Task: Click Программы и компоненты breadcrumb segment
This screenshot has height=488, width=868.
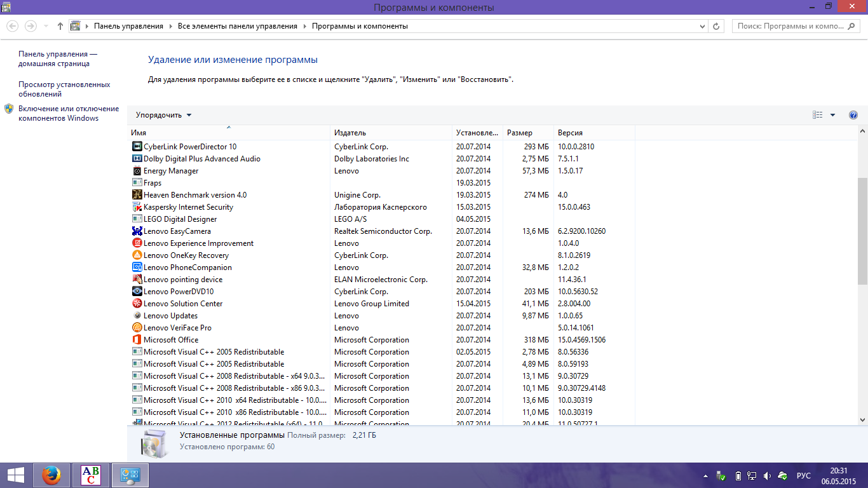Action: (x=360, y=26)
